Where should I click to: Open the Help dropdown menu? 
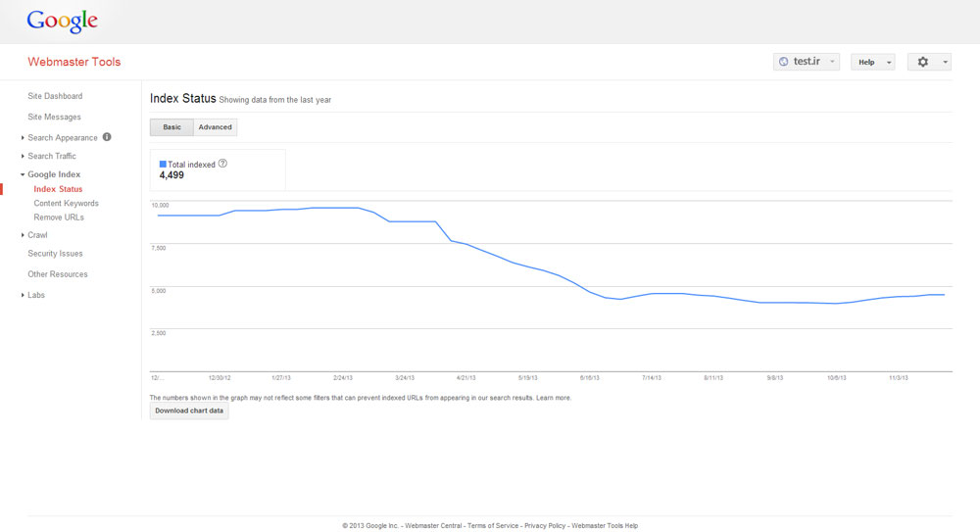tap(873, 62)
